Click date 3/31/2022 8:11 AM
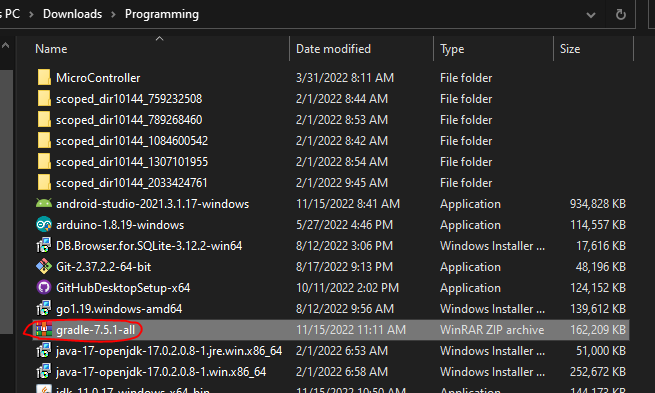 (x=345, y=78)
